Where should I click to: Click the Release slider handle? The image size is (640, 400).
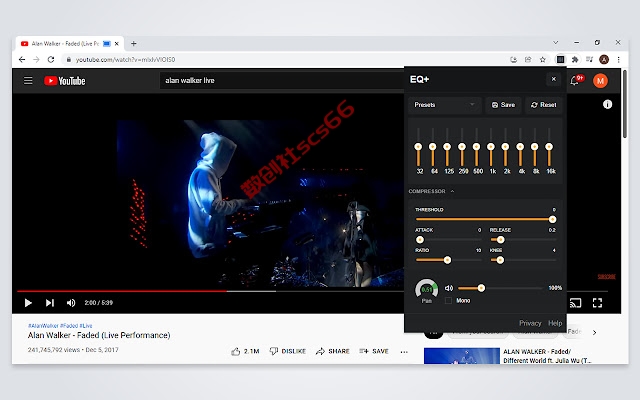tap(500, 240)
